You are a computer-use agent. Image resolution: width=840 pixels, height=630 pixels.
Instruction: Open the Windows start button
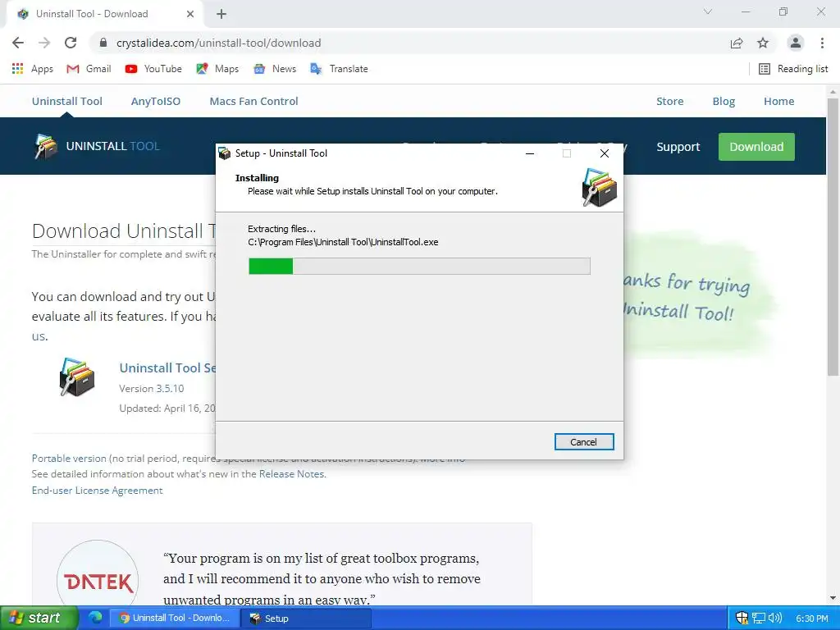[39, 619]
